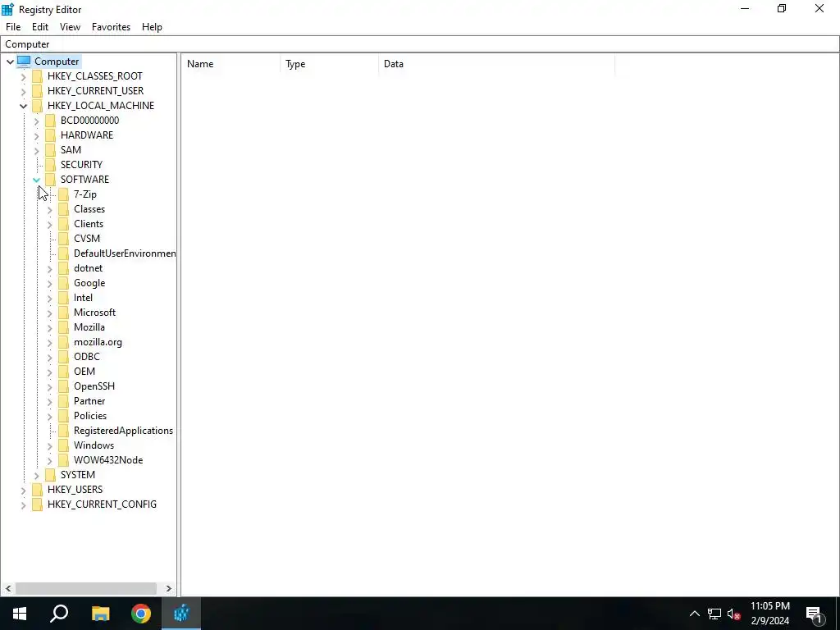Select the mozilla.org key

[x=98, y=342]
